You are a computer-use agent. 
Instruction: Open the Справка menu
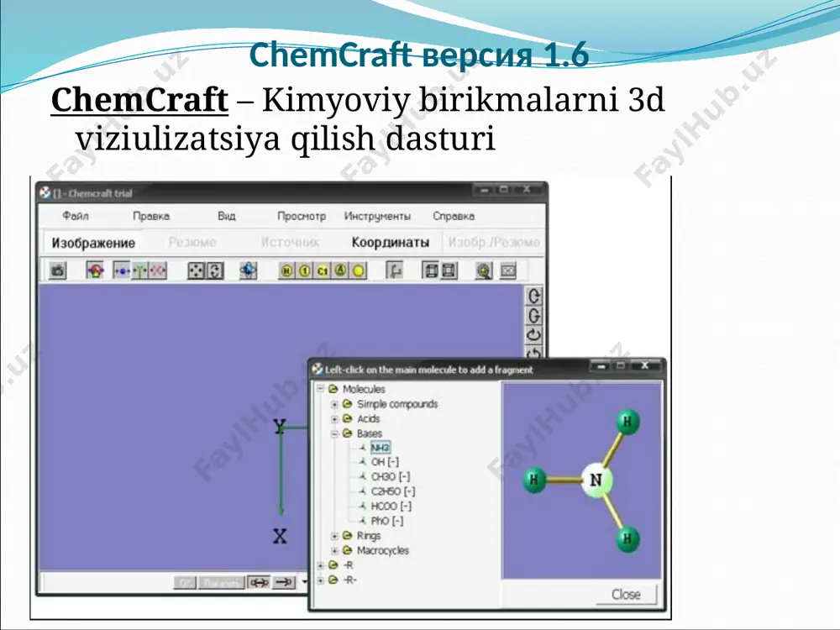[x=454, y=216]
